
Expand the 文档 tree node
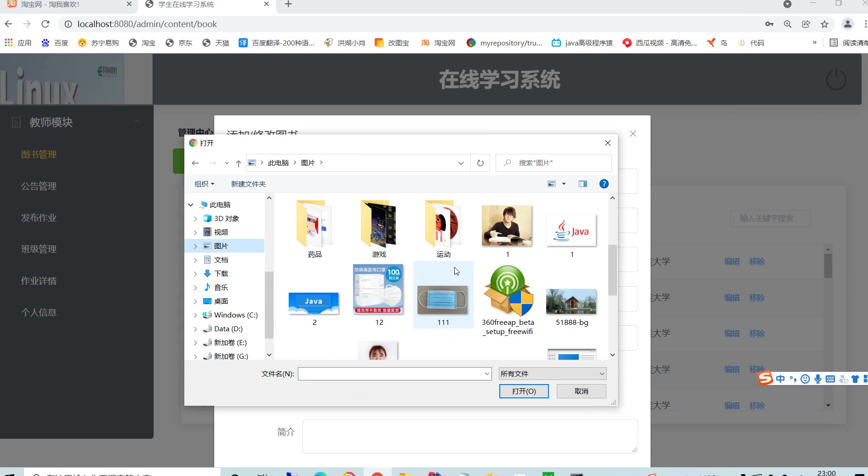click(195, 260)
